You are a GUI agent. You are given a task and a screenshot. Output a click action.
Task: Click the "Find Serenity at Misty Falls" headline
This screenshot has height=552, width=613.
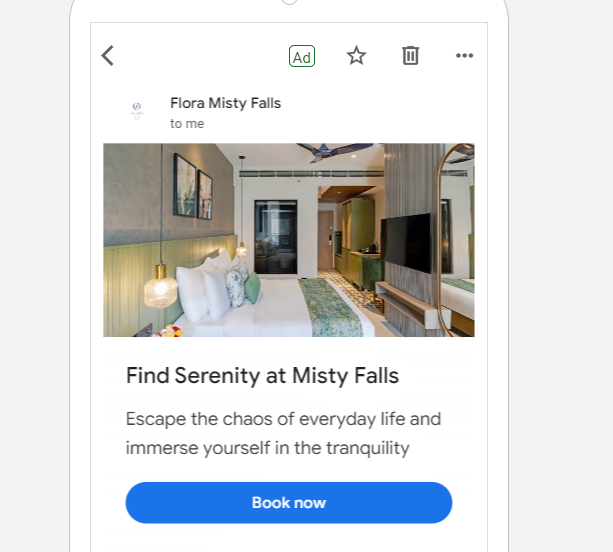click(262, 376)
